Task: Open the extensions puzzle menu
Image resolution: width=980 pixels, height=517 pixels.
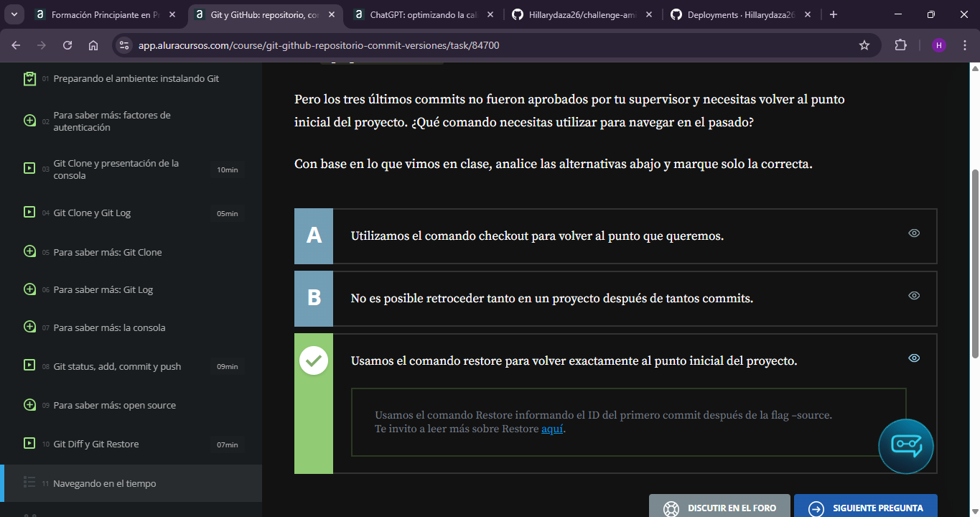Action: [x=900, y=45]
